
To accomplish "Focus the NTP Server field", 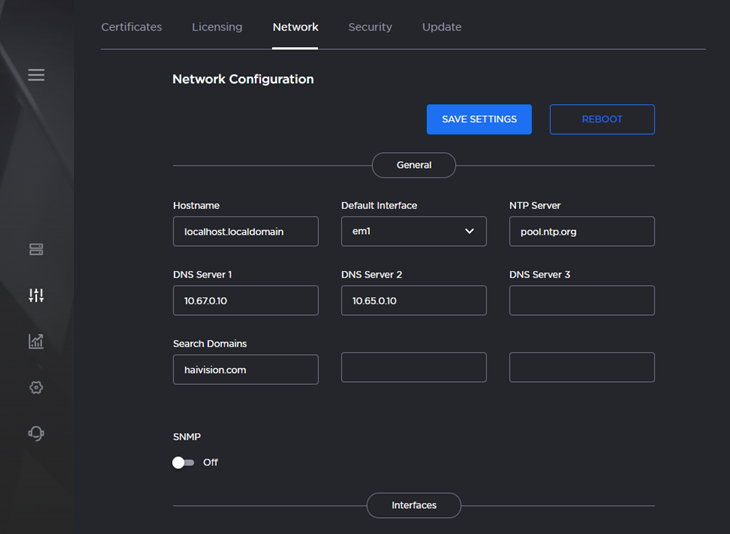I will [x=581, y=231].
